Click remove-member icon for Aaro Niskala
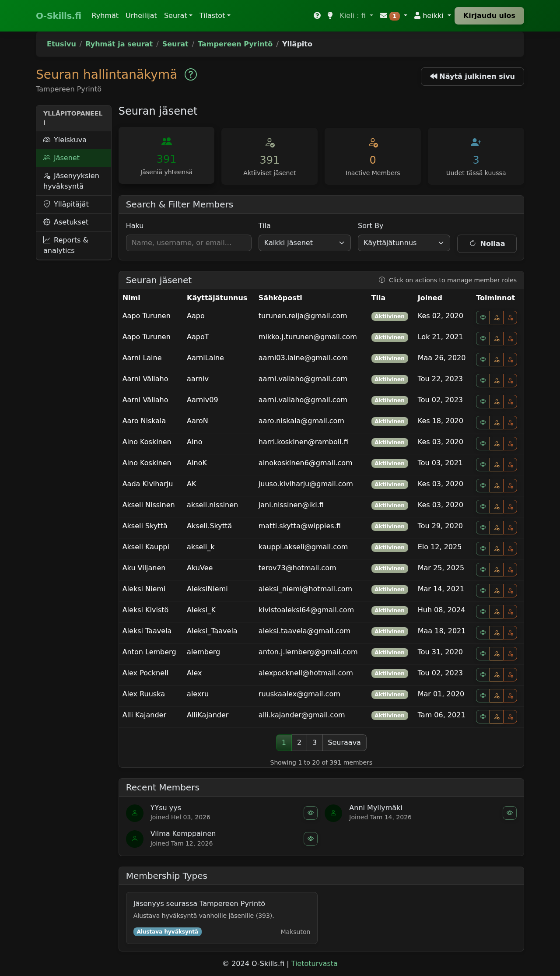Screen dimensions: 560x976 (x=510, y=423)
